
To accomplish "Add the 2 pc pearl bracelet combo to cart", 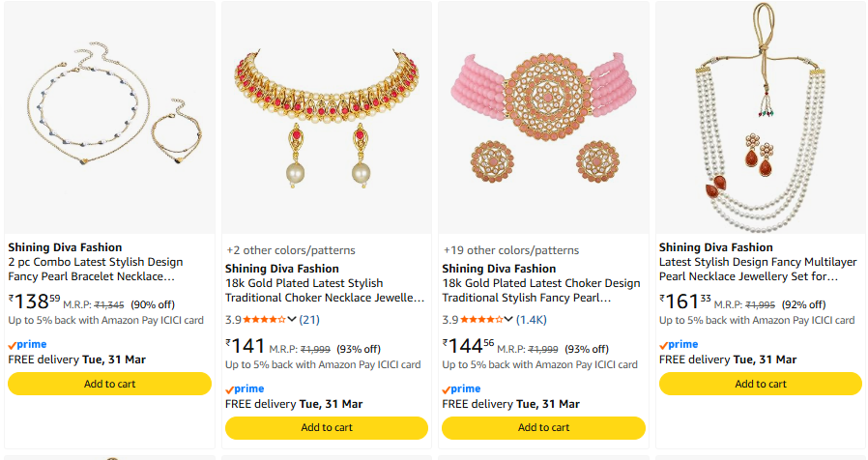I will pos(109,384).
